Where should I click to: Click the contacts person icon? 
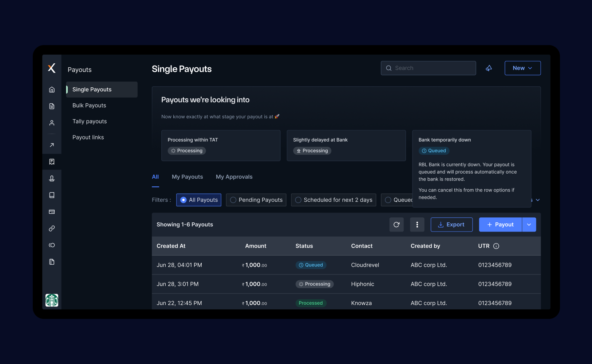(x=52, y=123)
